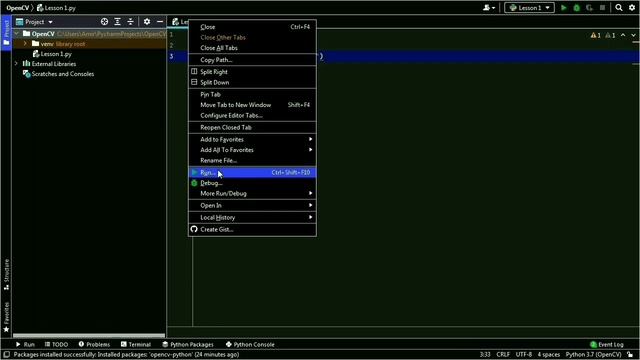Open the Python Packages tool window tab
Viewport: 640px width, 360px height.
tap(188, 344)
